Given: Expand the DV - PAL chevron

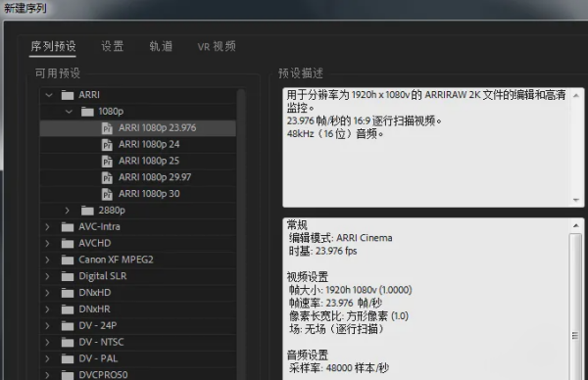Looking at the screenshot, I should coord(47,358).
